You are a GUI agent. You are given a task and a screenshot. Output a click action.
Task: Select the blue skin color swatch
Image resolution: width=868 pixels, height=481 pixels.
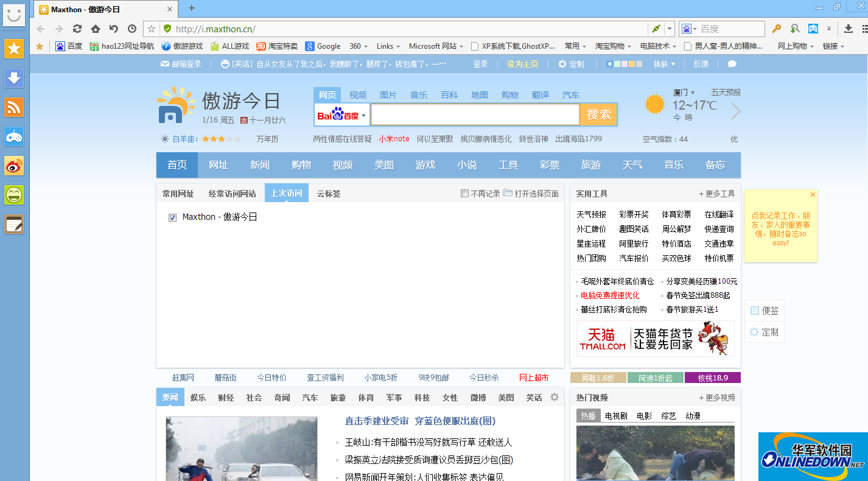point(610,64)
